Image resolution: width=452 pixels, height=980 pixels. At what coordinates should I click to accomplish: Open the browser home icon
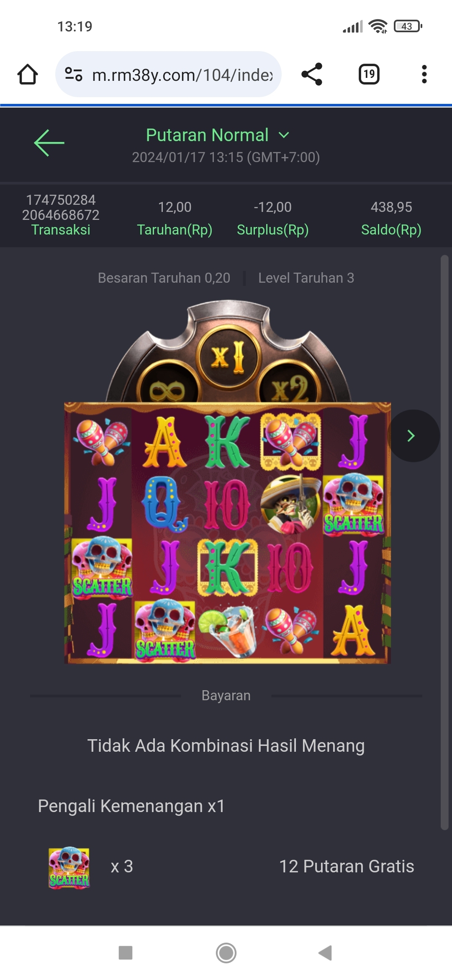point(28,75)
